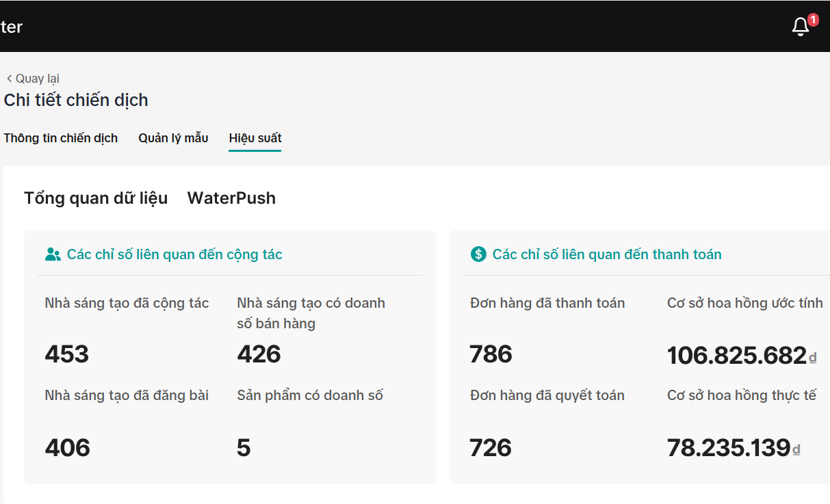Click creators with sales value 426
Image resolution: width=830 pixels, height=504 pixels.
(x=259, y=354)
